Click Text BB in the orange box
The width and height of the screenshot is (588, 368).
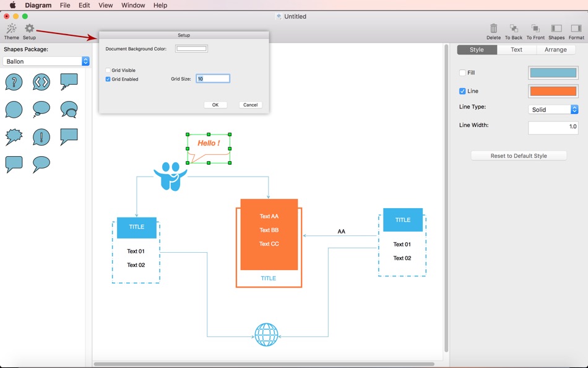point(269,230)
